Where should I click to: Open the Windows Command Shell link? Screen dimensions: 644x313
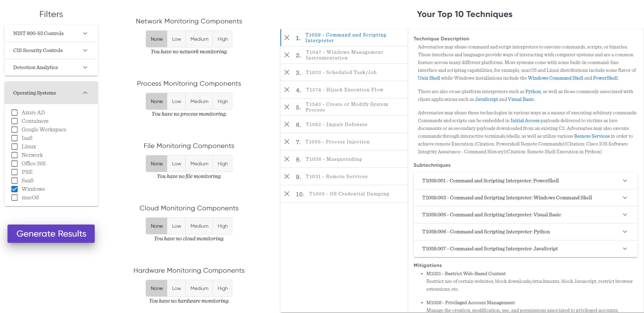[555, 78]
